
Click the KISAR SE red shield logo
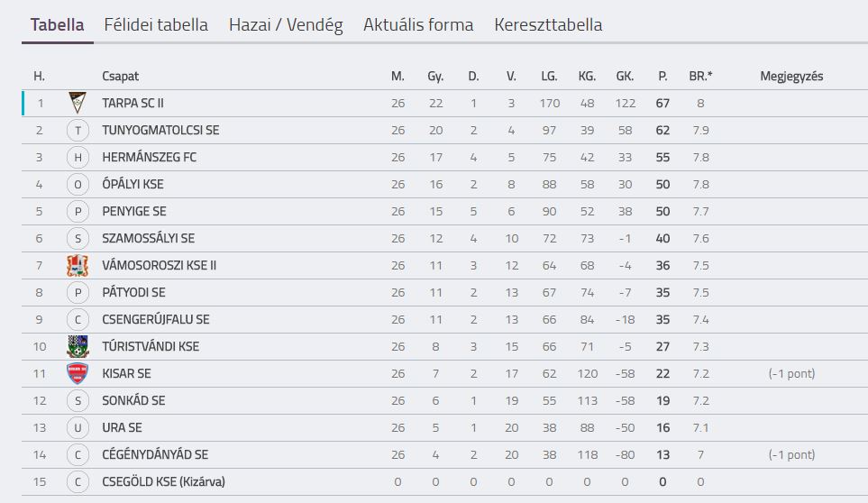click(78, 373)
